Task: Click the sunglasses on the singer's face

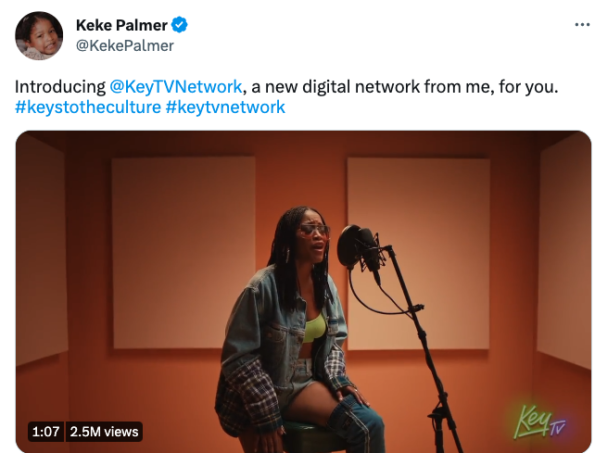Action: coord(313,231)
